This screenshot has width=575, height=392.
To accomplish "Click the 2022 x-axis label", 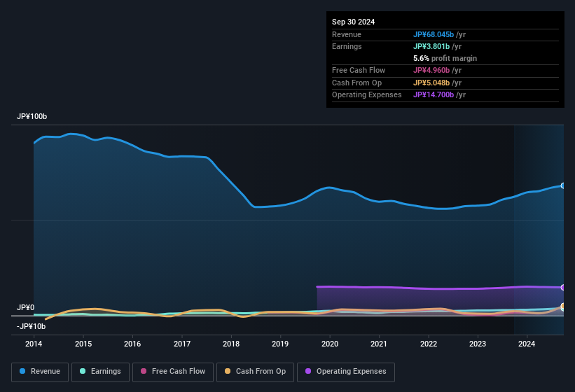I will (429, 344).
